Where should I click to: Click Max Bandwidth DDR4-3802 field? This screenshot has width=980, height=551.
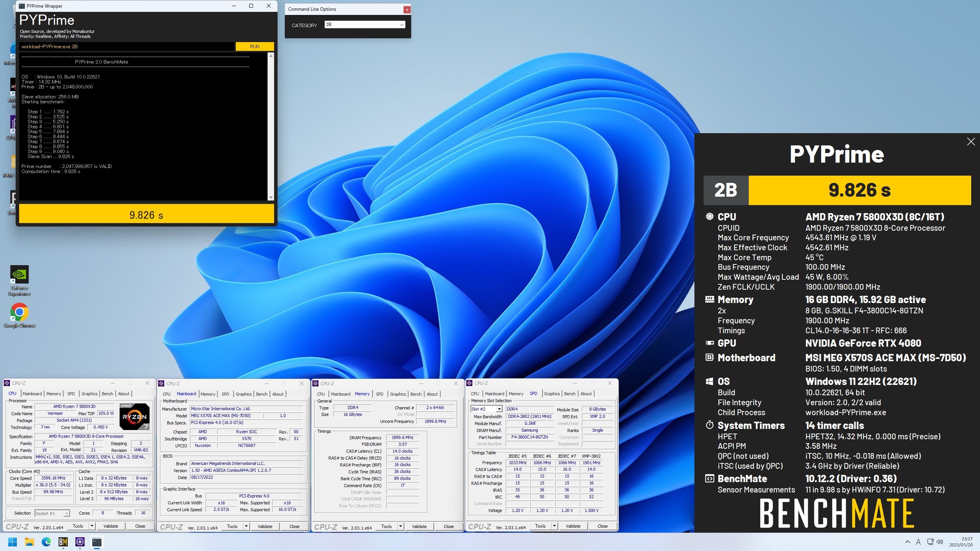tap(530, 416)
